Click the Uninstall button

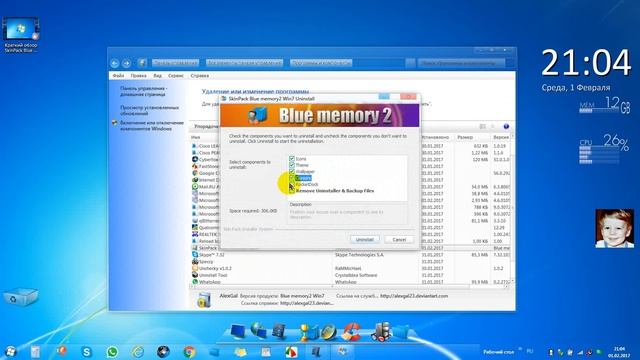364,240
